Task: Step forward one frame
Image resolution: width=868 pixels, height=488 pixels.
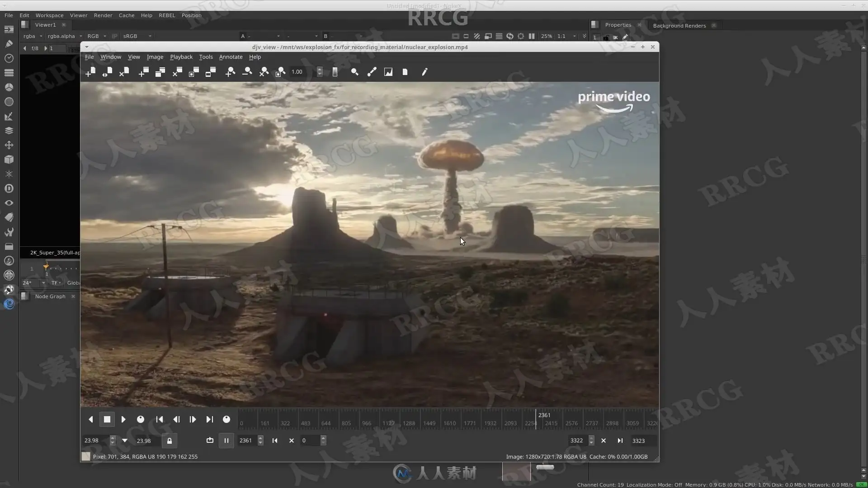Action: [x=193, y=419]
